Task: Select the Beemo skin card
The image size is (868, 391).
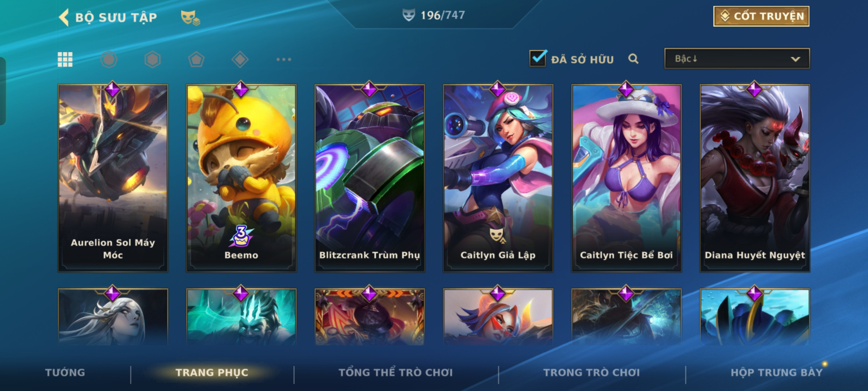Action: pyautogui.click(x=241, y=178)
